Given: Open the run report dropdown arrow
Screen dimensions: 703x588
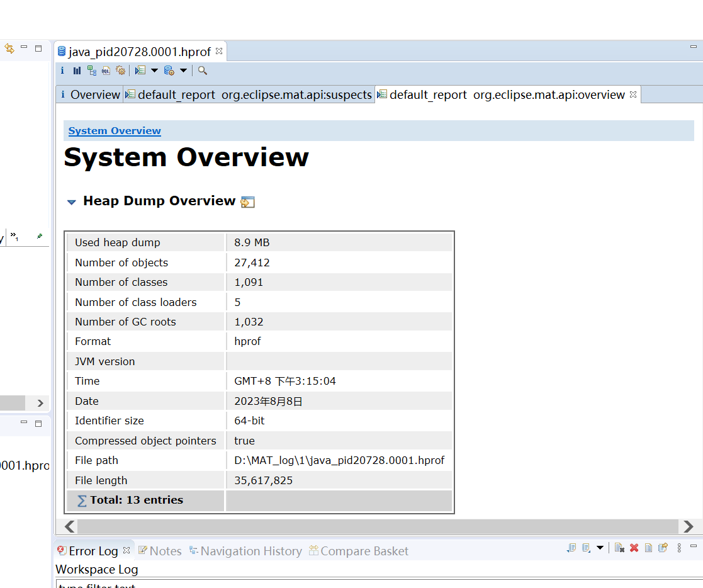Looking at the screenshot, I should [x=154, y=71].
